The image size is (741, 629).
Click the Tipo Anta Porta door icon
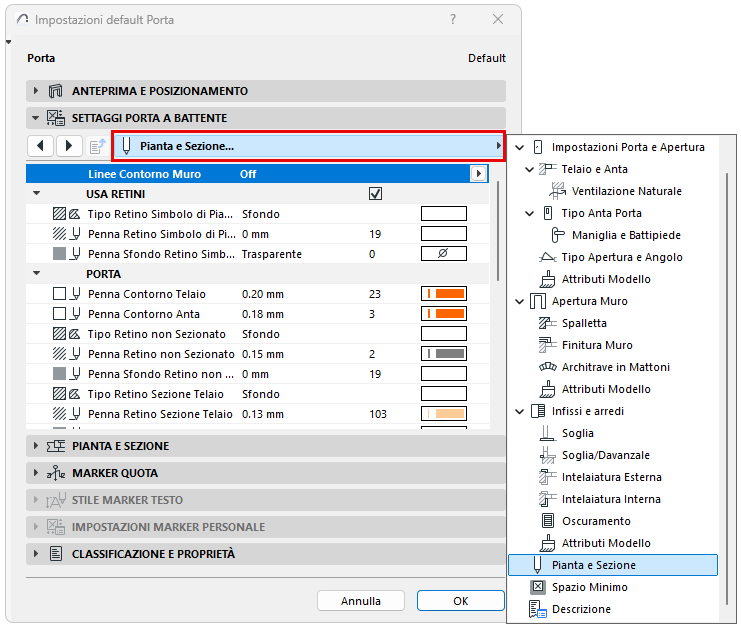[x=548, y=213]
